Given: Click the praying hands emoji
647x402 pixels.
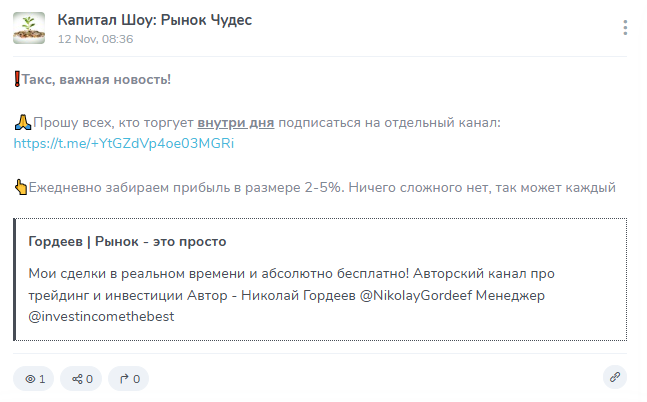Looking at the screenshot, I should [x=22, y=123].
